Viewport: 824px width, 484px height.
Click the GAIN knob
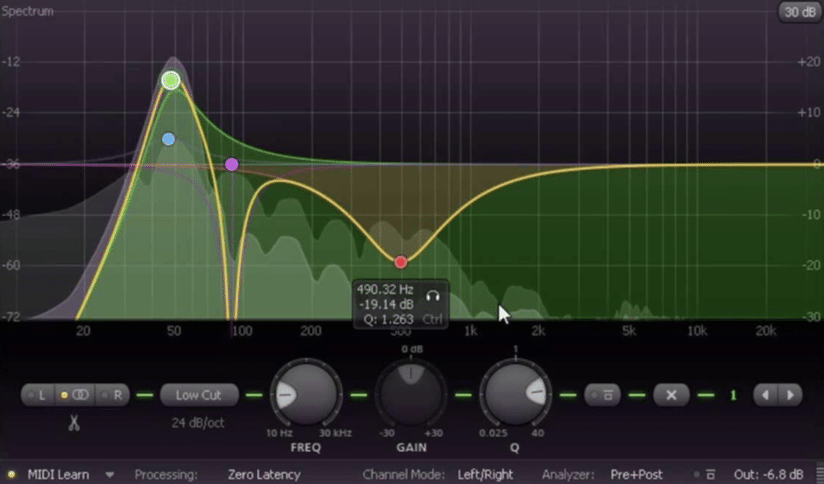click(x=410, y=394)
